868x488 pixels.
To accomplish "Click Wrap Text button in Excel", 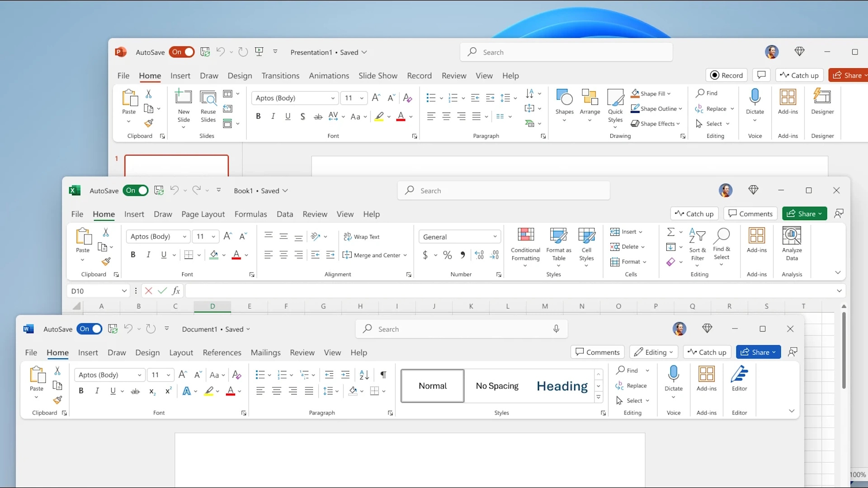I will point(363,236).
